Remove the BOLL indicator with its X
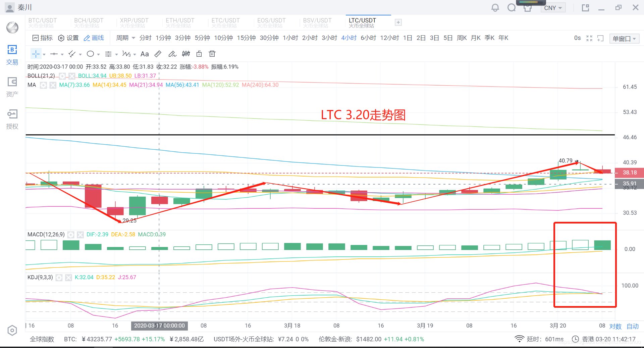Image resolution: width=644 pixels, height=348 pixels. tap(71, 76)
